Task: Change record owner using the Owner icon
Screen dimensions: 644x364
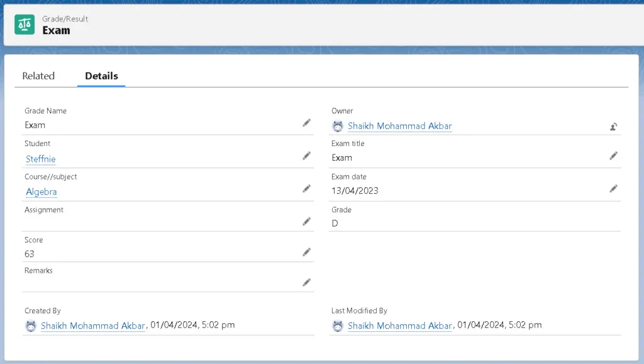Action: (613, 126)
